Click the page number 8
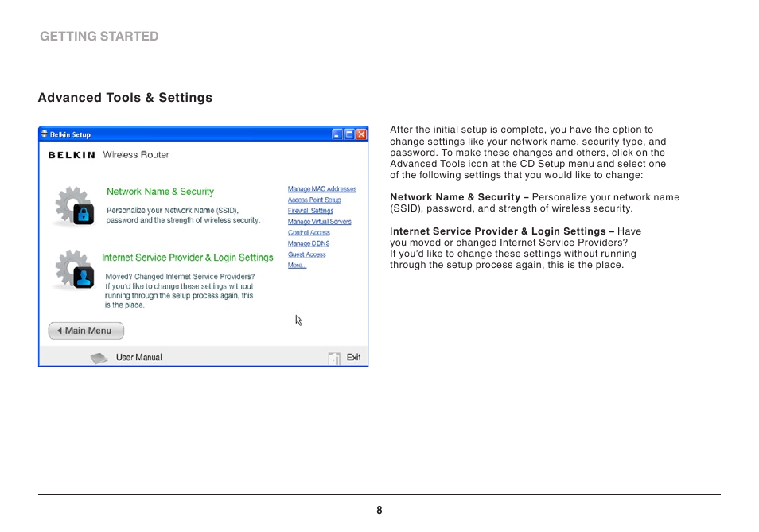Image resolution: width=759 pixels, height=532 pixels. pos(379,511)
